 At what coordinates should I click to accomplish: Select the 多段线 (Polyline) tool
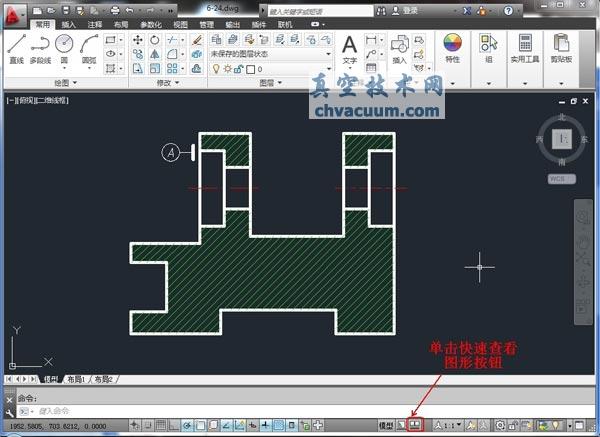click(40, 48)
